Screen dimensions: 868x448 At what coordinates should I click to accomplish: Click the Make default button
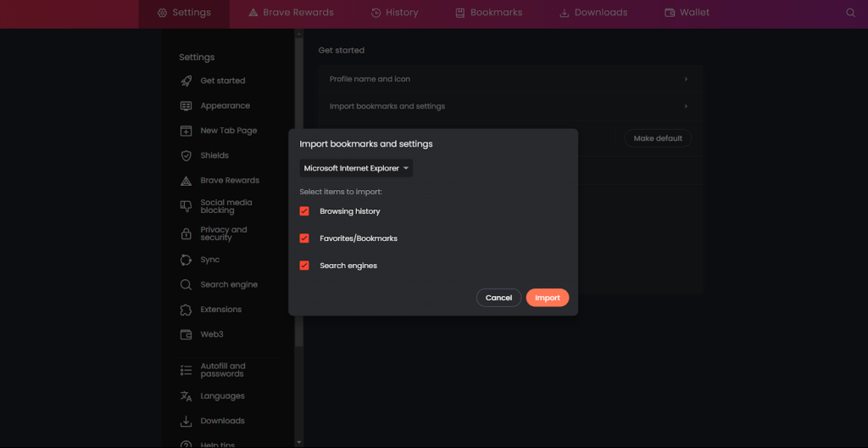click(658, 138)
